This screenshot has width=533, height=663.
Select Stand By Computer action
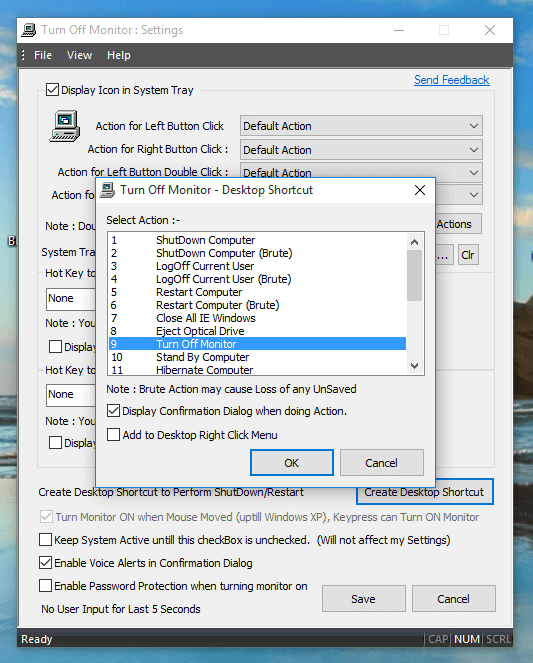[x=257, y=357]
